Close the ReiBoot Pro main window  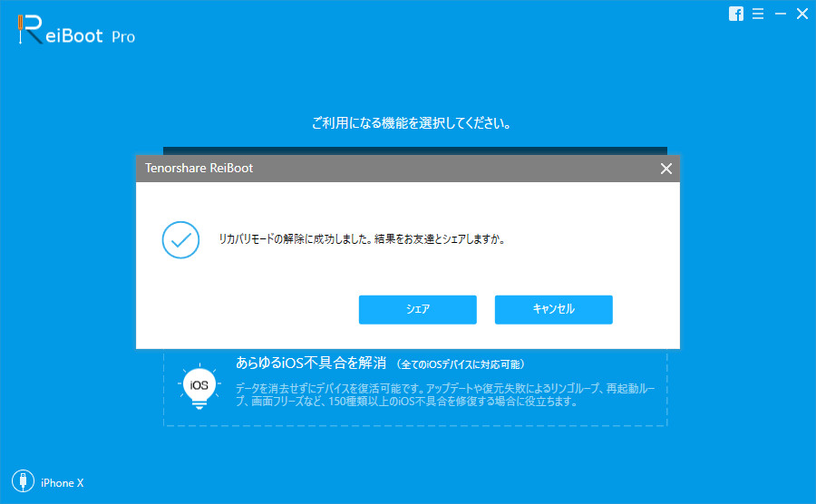[x=802, y=14]
